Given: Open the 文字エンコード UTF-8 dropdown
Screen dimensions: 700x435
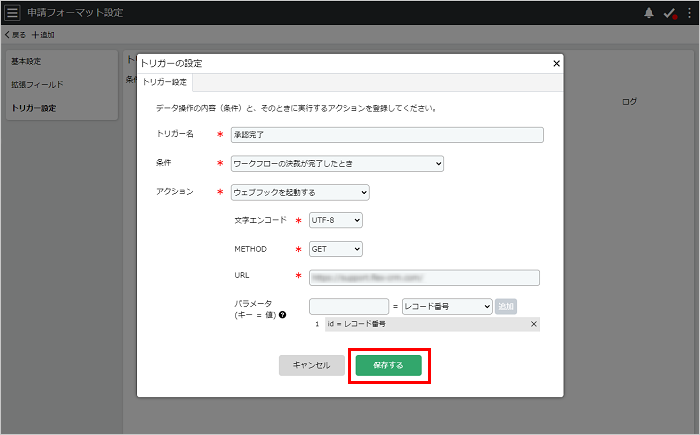Looking at the screenshot, I should click(x=336, y=220).
